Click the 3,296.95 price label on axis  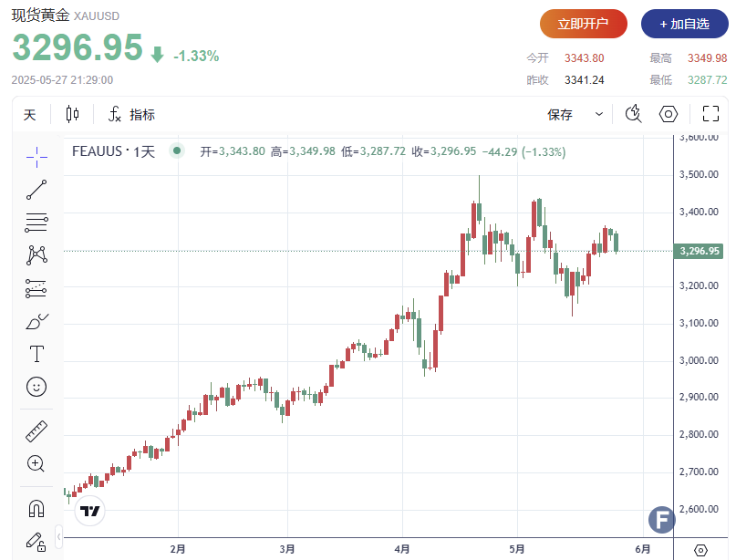tap(700, 251)
